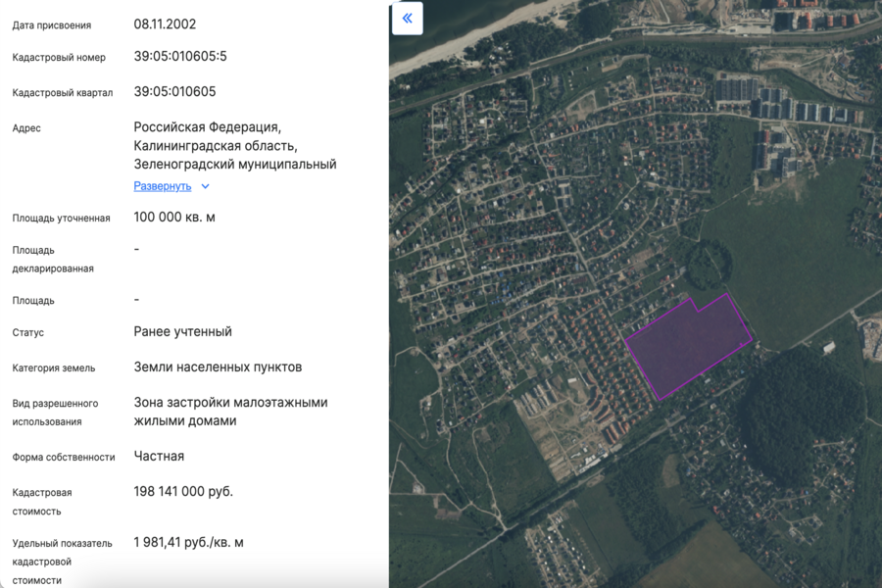Click the address text 'Российская Федерация'
The height and width of the screenshot is (588, 882).
pos(207,127)
